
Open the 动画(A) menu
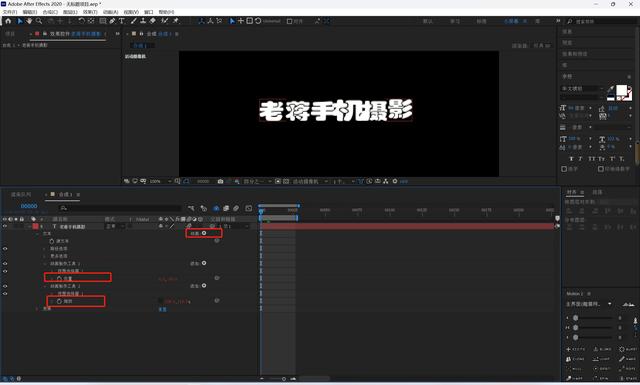(x=110, y=12)
